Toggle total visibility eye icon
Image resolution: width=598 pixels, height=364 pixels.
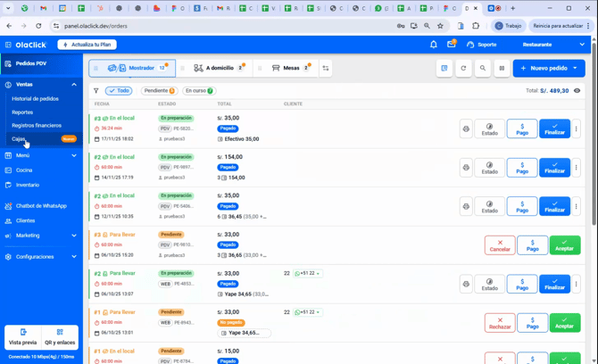tap(577, 91)
